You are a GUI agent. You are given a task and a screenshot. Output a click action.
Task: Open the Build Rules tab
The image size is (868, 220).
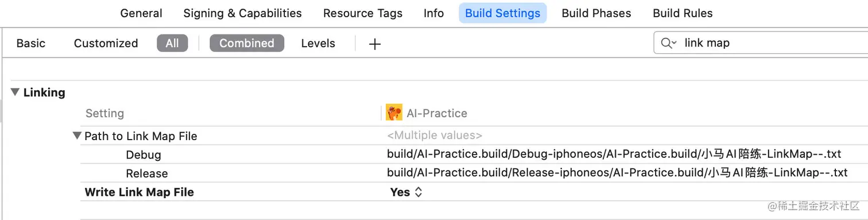coord(683,13)
